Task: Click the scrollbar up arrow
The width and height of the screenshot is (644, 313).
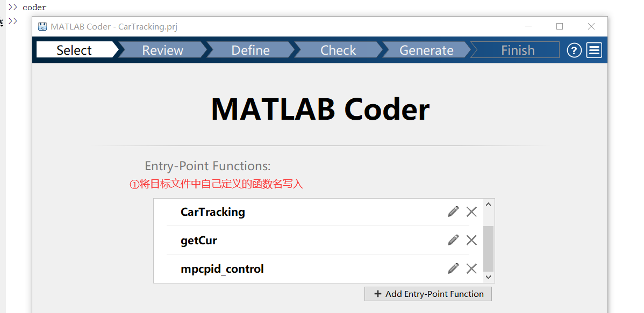Action: coord(488,204)
